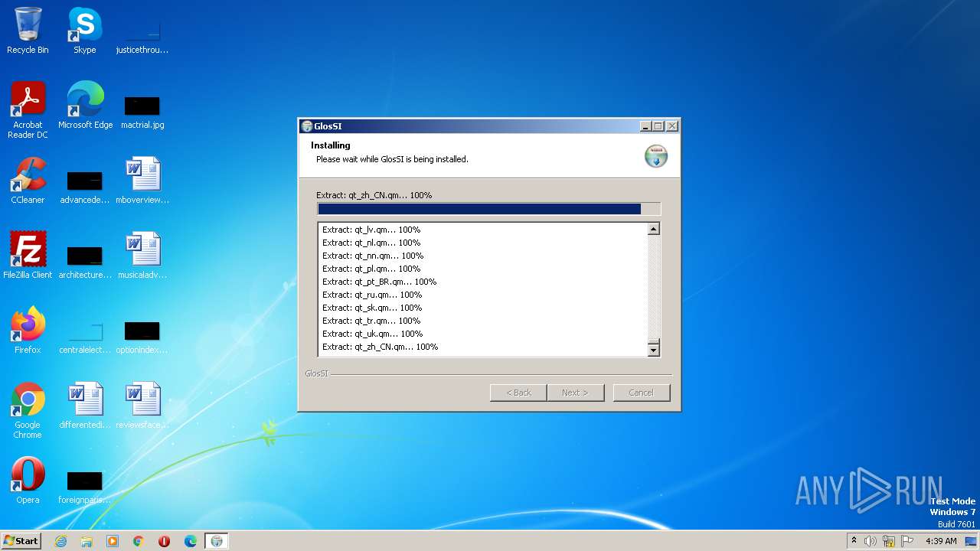Click the Cancel button in GlosSI installer
The image size is (980, 551).
point(642,393)
